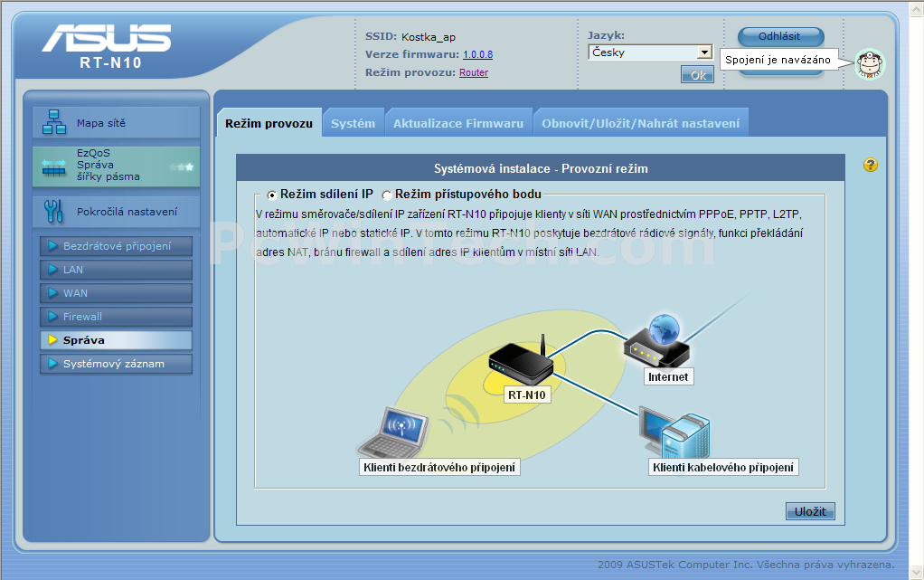The height and width of the screenshot is (580, 924).
Task: Click the wireless clients laptop image
Action: click(392, 433)
